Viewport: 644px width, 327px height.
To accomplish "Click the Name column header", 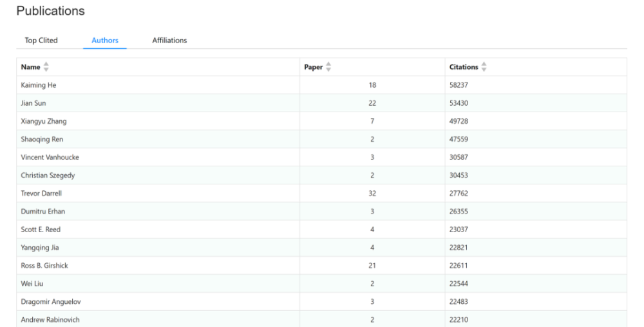I will click(x=30, y=67).
